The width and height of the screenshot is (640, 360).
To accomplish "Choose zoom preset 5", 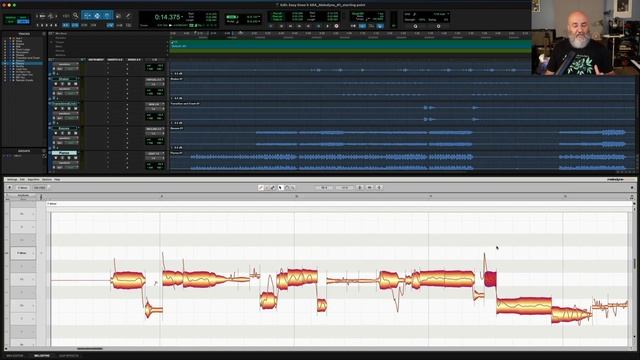I will [56, 25].
